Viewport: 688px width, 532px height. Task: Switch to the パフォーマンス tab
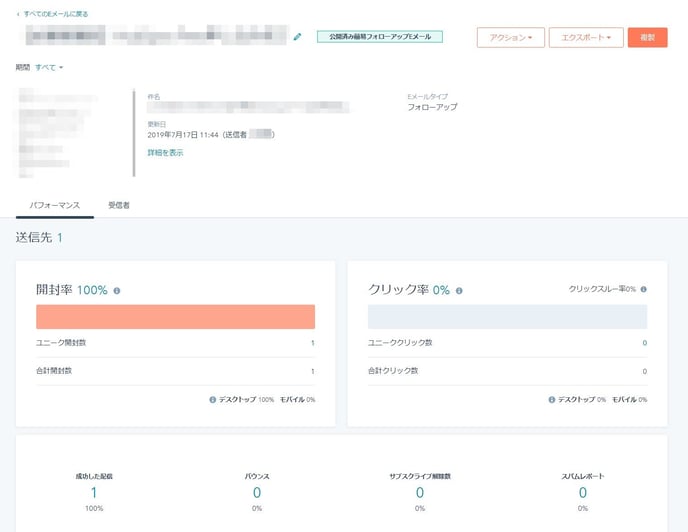tap(55, 205)
